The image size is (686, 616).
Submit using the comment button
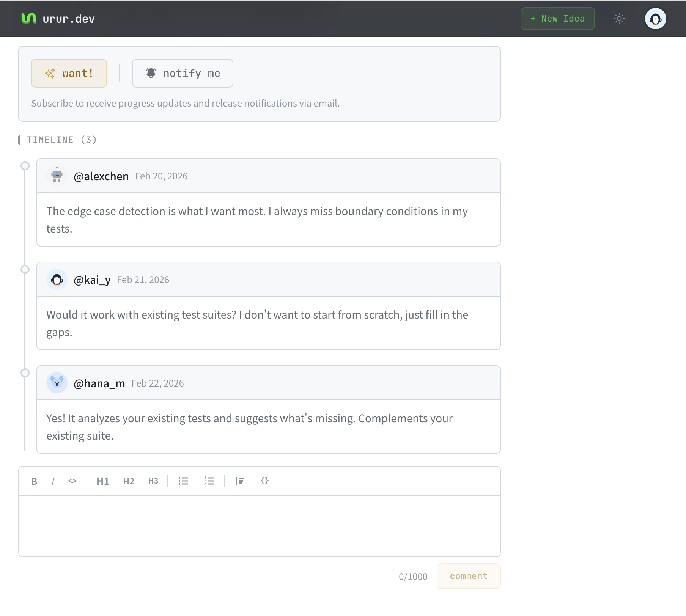click(468, 576)
